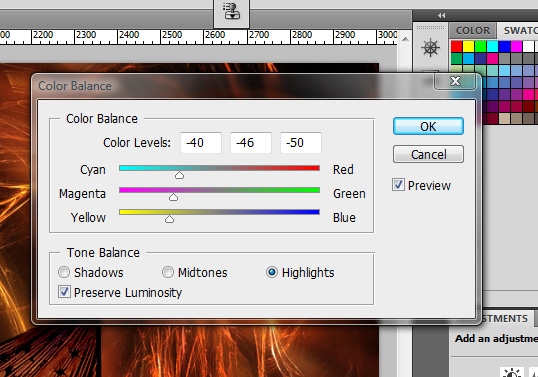
Task: Click the Blue label of the slider
Action: coord(344,217)
